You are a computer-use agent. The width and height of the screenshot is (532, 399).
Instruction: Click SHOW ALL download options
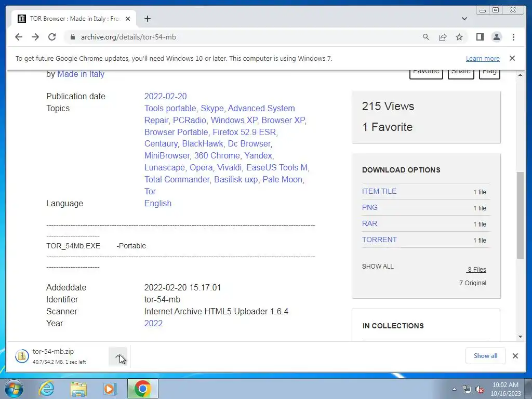(x=378, y=267)
